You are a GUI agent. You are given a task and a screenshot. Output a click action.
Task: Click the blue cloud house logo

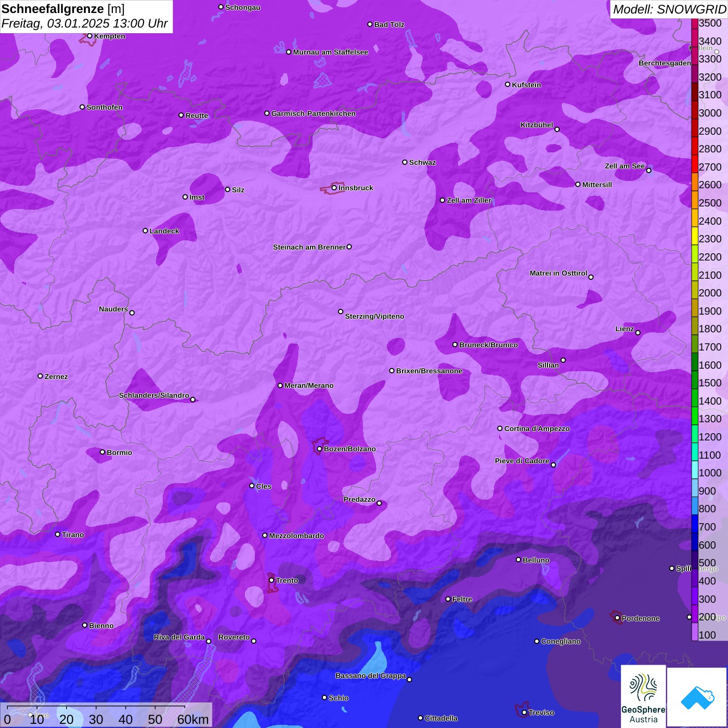(x=697, y=697)
